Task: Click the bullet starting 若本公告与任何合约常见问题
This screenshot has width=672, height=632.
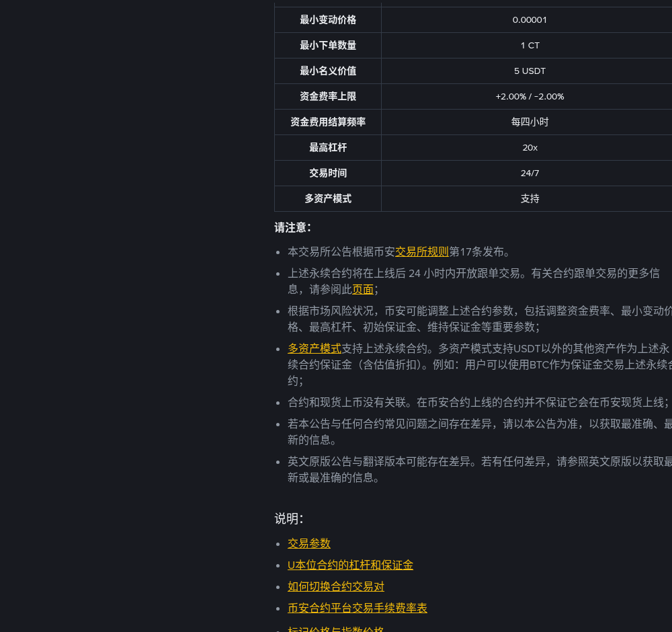Action: (x=480, y=432)
